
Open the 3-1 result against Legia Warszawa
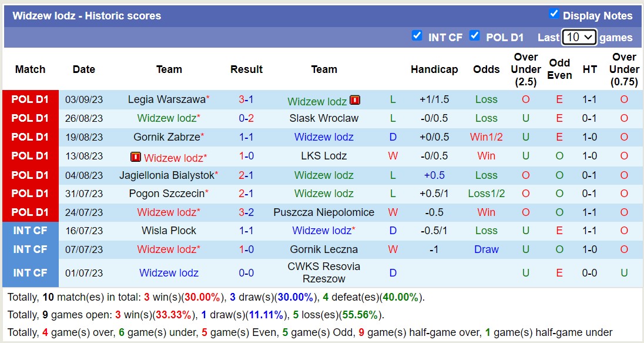[x=246, y=99]
